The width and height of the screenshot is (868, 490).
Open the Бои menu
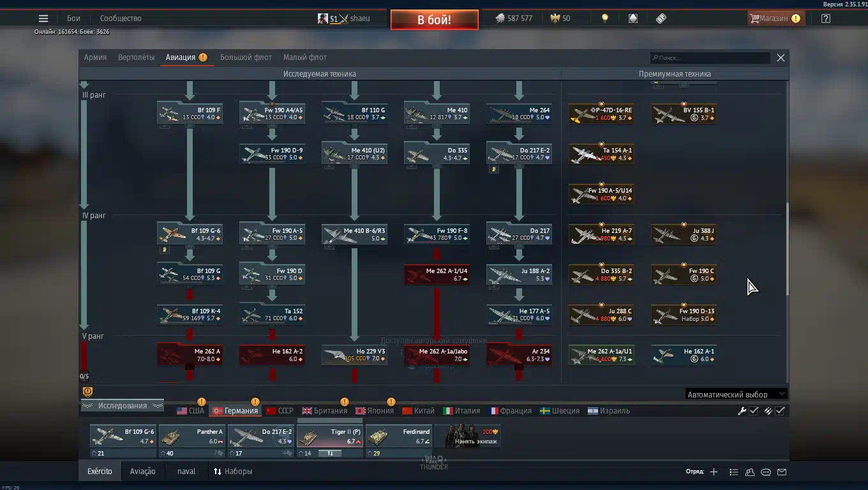click(73, 19)
